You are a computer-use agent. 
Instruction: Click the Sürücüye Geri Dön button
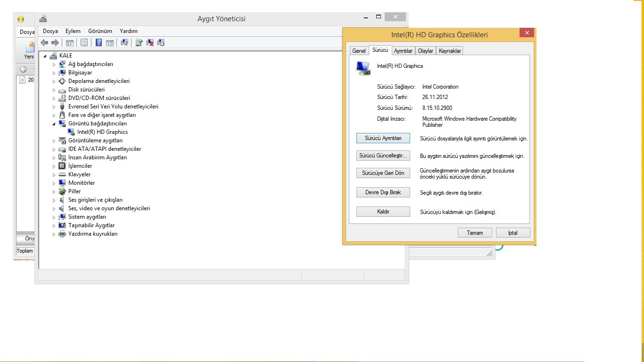pos(383,173)
